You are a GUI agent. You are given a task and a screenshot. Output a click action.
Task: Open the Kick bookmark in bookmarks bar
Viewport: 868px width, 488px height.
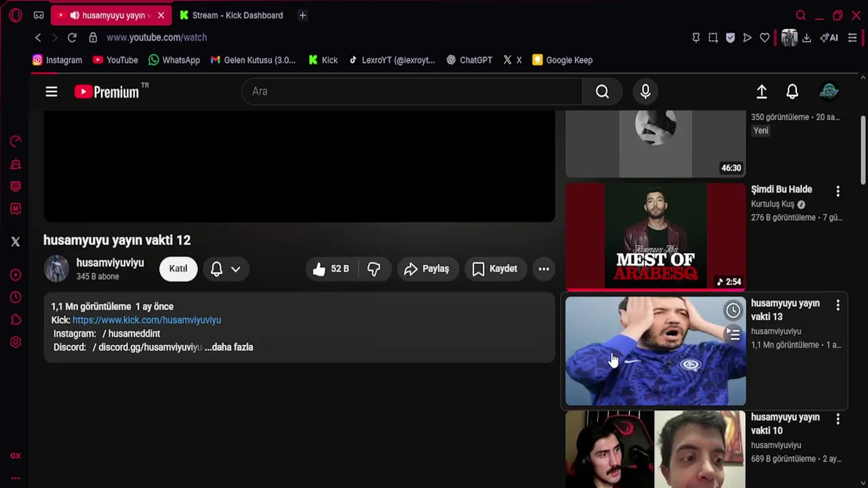(323, 60)
